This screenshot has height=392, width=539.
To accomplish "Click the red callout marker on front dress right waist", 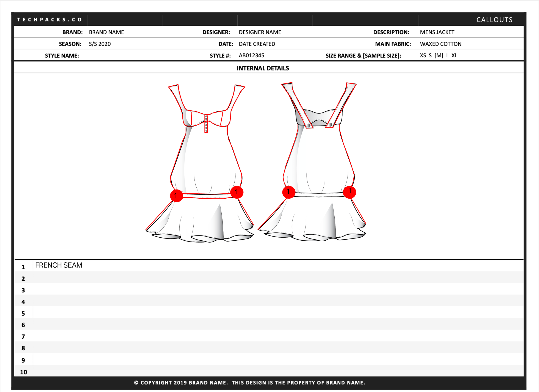I will pyautogui.click(x=237, y=192).
